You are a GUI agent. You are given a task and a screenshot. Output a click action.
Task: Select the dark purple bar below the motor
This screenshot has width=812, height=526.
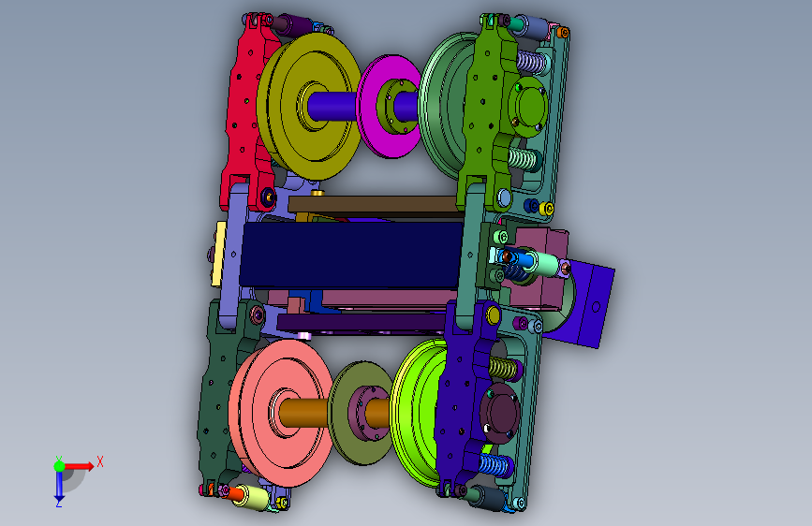(362, 324)
